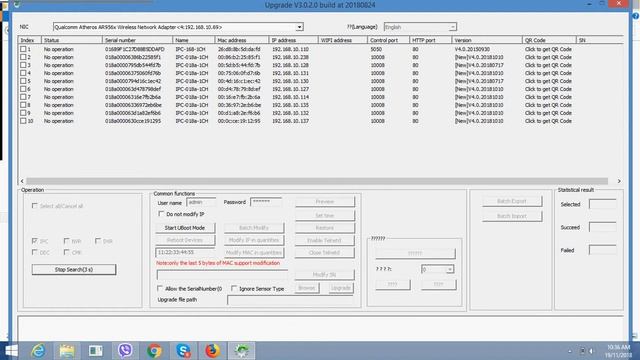Open the NIC adapter dropdown
Screen dimensions: 640x360
click(299, 27)
